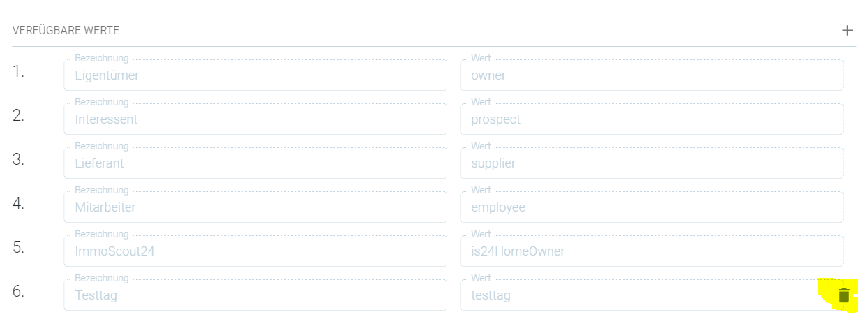Click row number 1 beside Eigentümer
This screenshot has width=868, height=324.
click(18, 71)
